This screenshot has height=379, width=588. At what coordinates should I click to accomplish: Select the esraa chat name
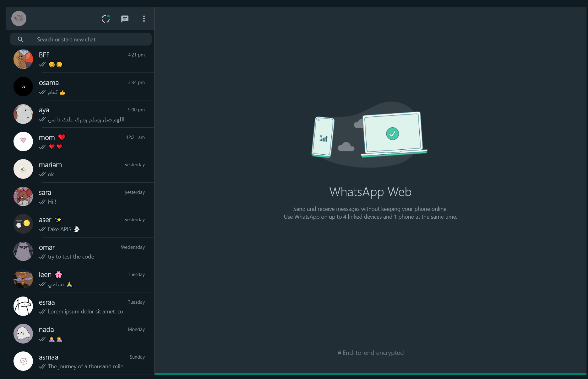(x=47, y=302)
